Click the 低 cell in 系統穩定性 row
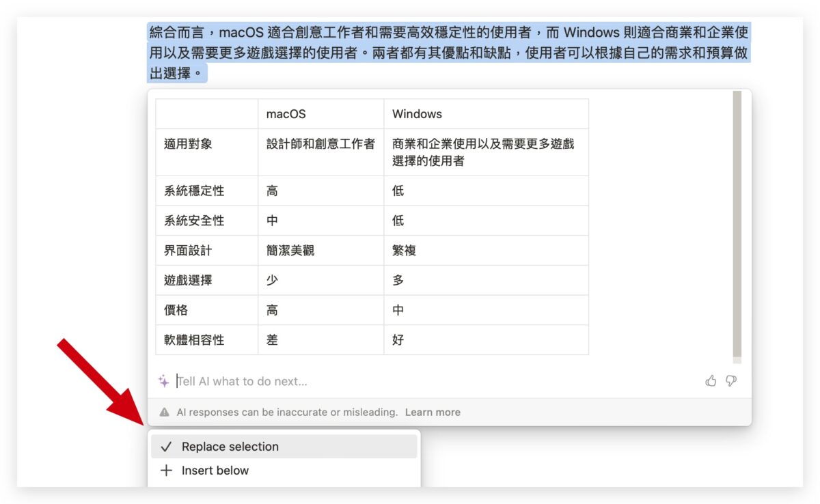 click(x=487, y=191)
